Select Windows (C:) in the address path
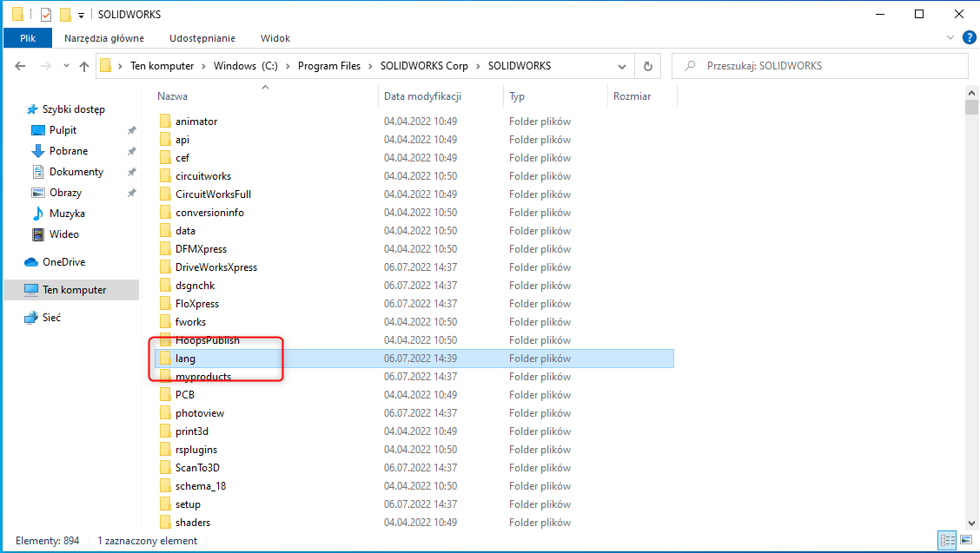 [246, 66]
